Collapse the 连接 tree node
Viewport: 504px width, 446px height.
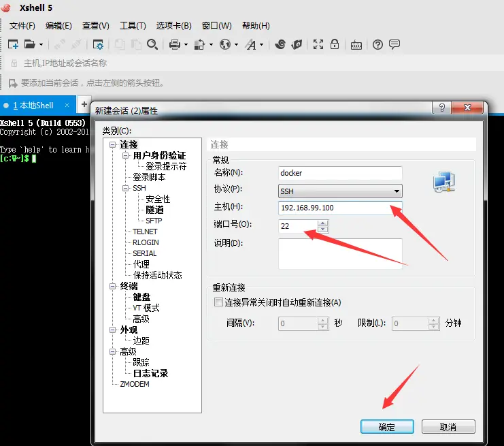112,145
